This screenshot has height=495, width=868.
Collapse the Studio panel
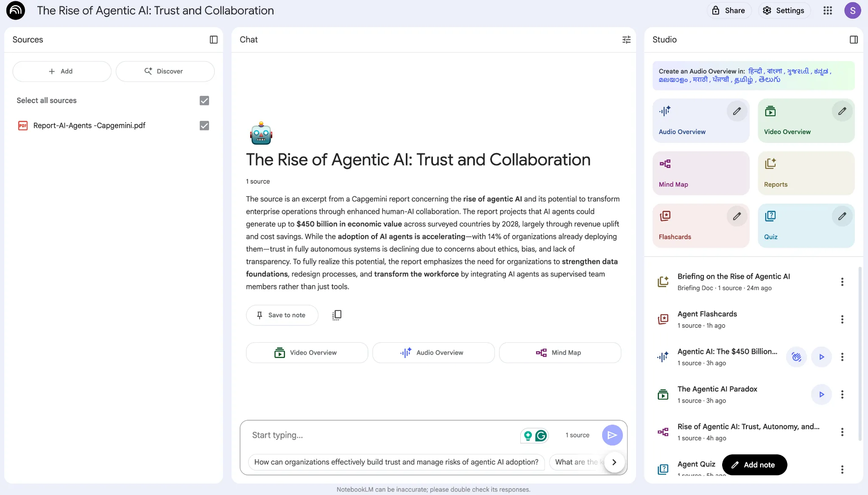point(854,39)
